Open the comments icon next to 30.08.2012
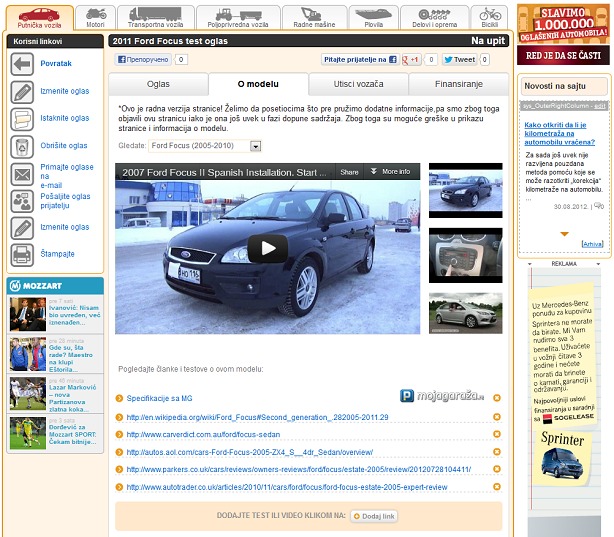 (x=599, y=206)
